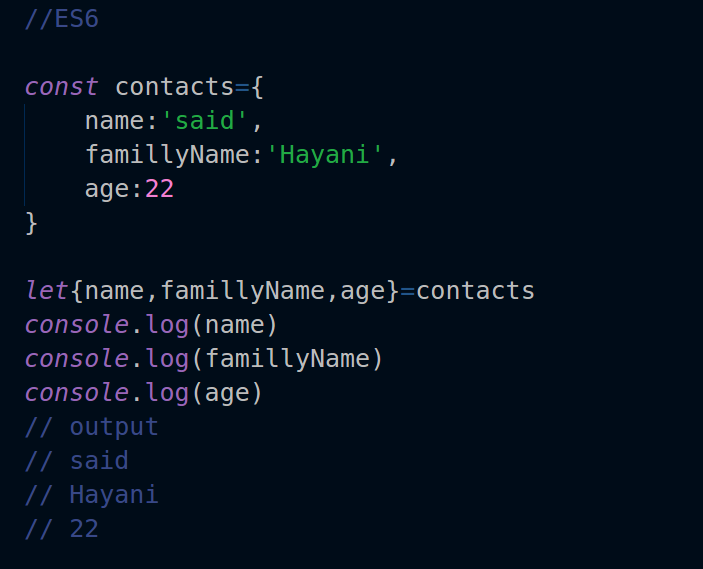Click the // said comment

tap(77, 461)
